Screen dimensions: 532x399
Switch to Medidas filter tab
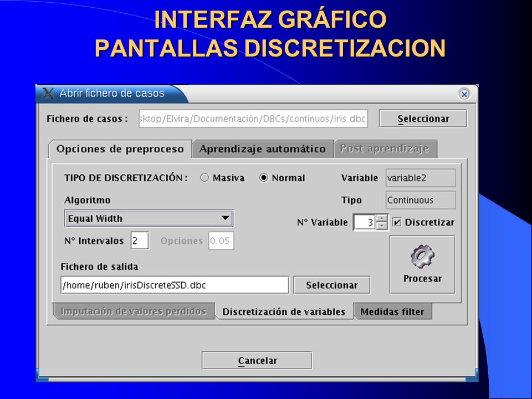[392, 311]
